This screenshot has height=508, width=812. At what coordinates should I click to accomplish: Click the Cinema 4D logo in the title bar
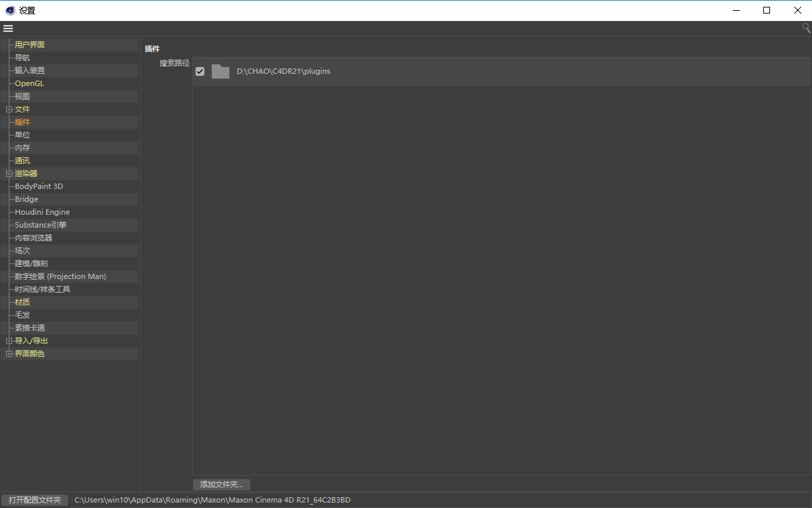(x=10, y=10)
